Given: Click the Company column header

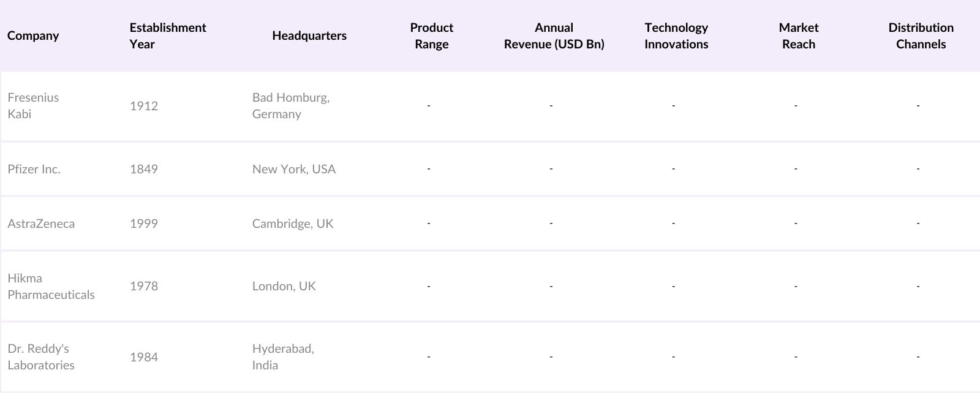Looking at the screenshot, I should click(33, 36).
